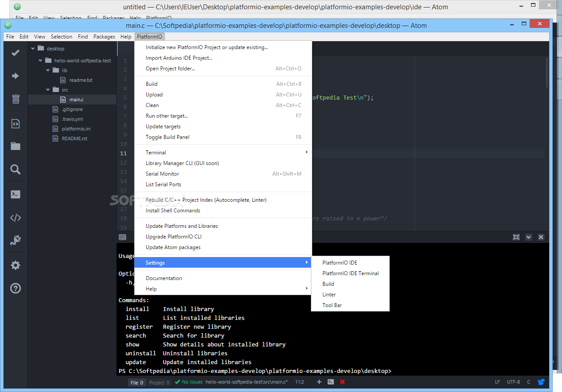Choose Update Atom packages

[x=223, y=247]
